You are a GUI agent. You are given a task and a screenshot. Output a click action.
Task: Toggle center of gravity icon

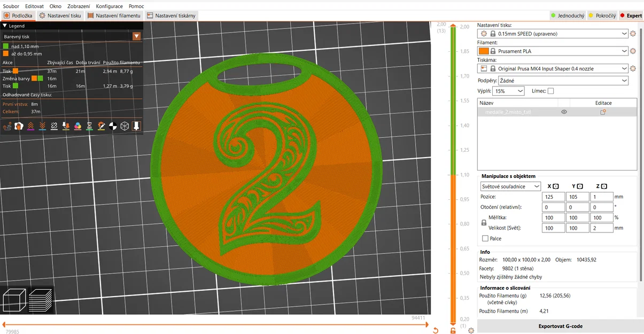pos(113,126)
